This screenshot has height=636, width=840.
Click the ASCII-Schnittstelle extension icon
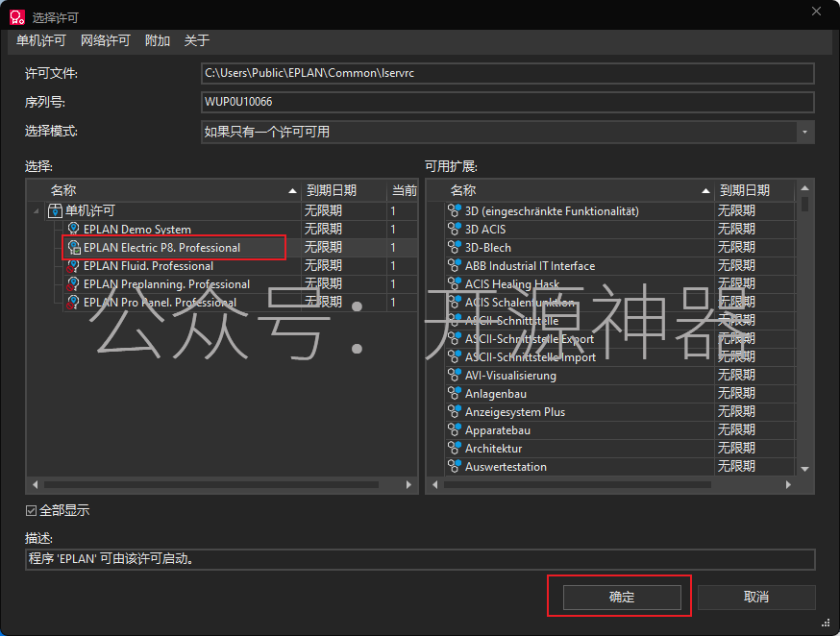pos(455,320)
